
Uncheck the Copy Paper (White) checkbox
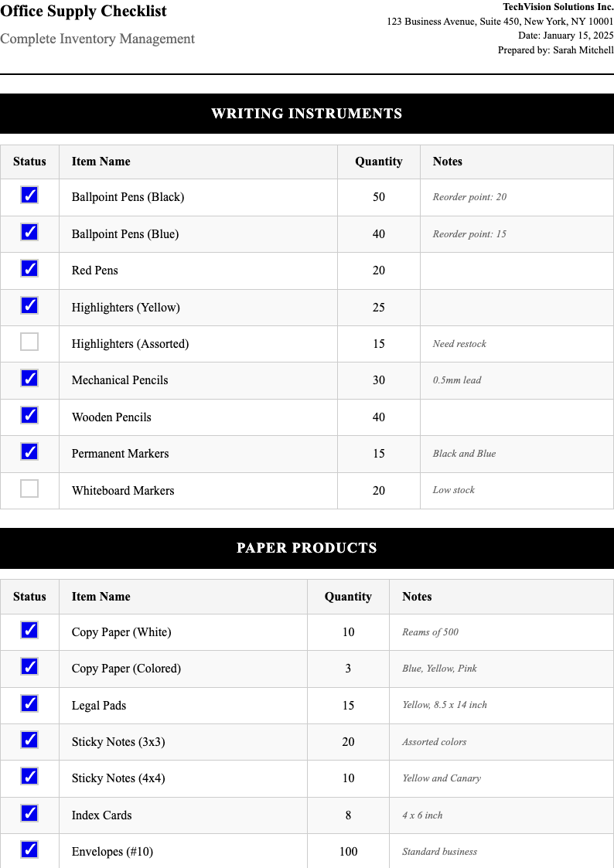(29, 630)
